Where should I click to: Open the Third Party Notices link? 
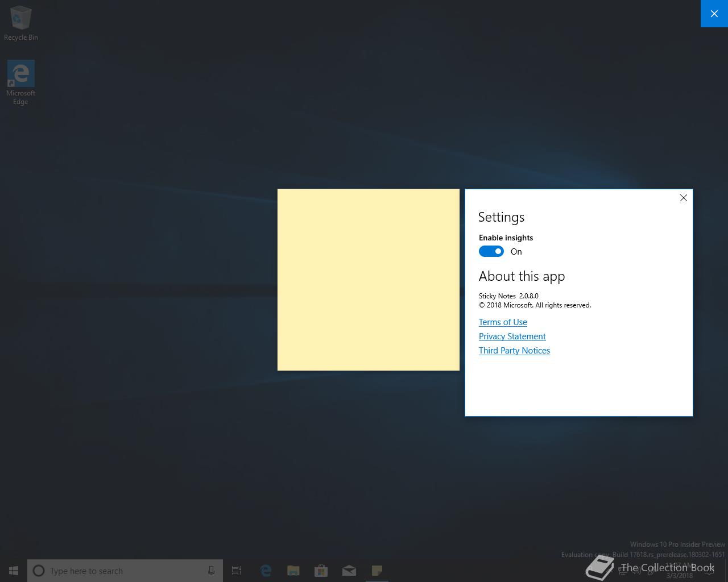pyautogui.click(x=514, y=351)
